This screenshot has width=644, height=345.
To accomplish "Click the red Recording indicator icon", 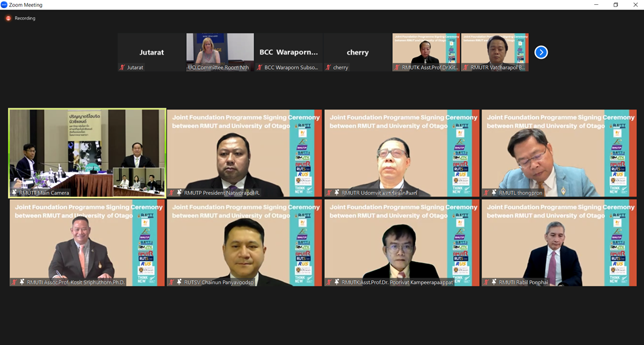I will click(x=8, y=18).
